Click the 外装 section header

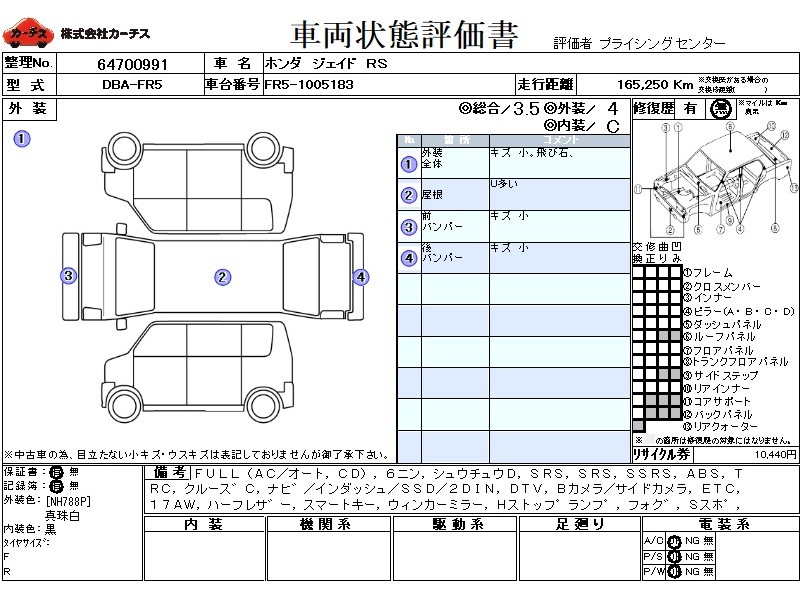pyautogui.click(x=29, y=109)
